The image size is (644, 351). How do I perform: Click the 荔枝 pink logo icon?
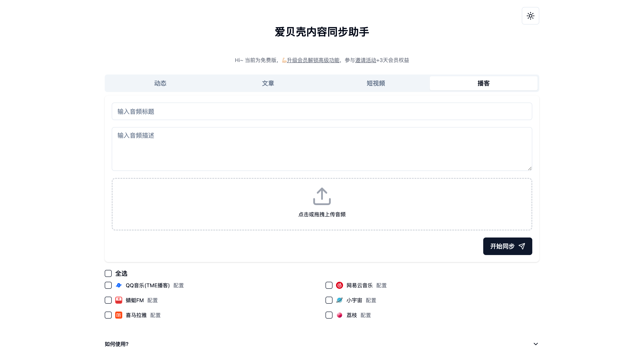[339, 315]
